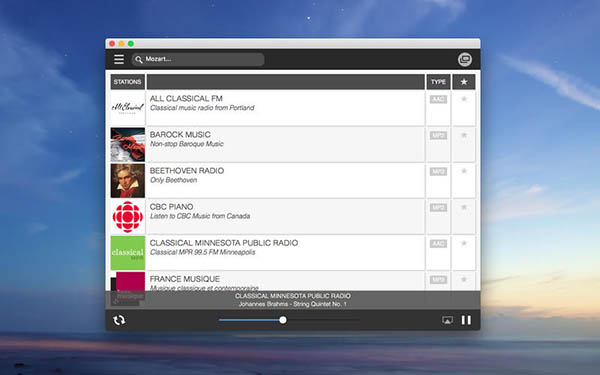
Task: Click 'Classical MPR 99.5 FM Minneapolis' description
Action: [x=202, y=252]
